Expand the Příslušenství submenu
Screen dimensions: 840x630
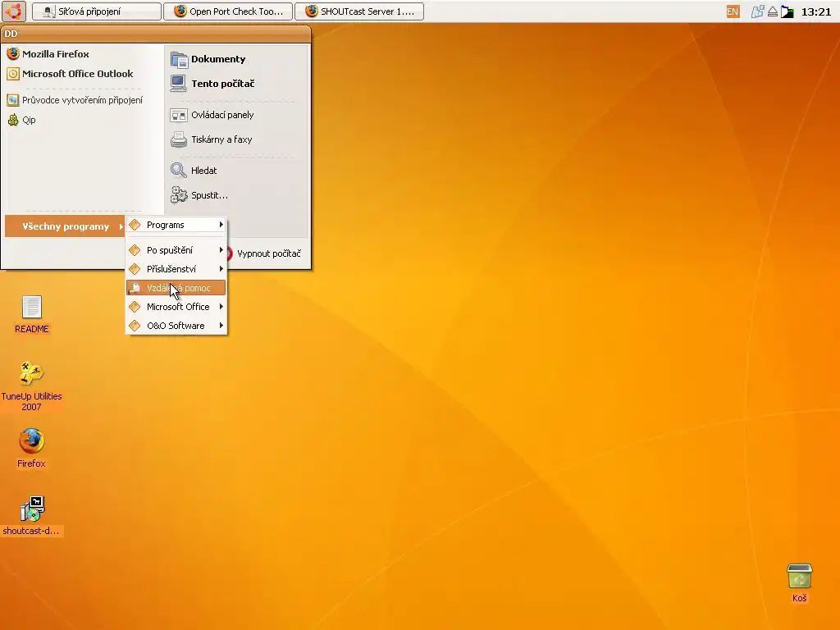click(176, 269)
